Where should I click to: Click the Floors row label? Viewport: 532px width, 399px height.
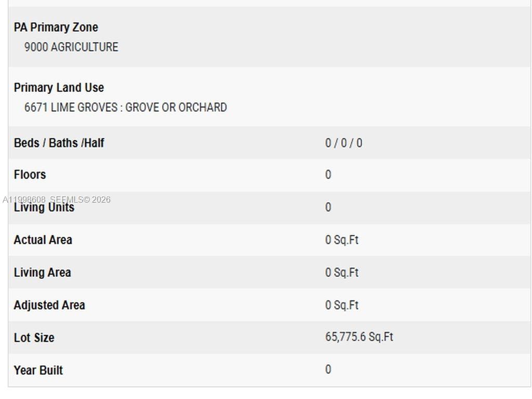tap(30, 175)
